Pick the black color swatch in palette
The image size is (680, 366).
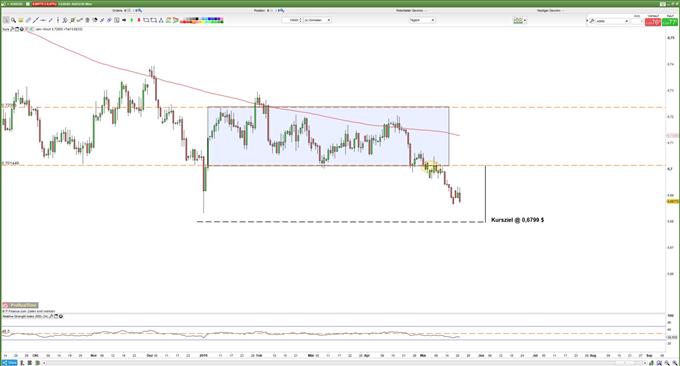197,19
